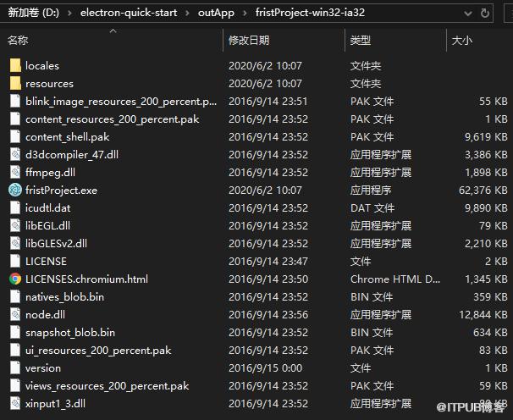Click the snapshot_blob.bin file icon
The width and height of the screenshot is (513, 420).
coord(15,332)
